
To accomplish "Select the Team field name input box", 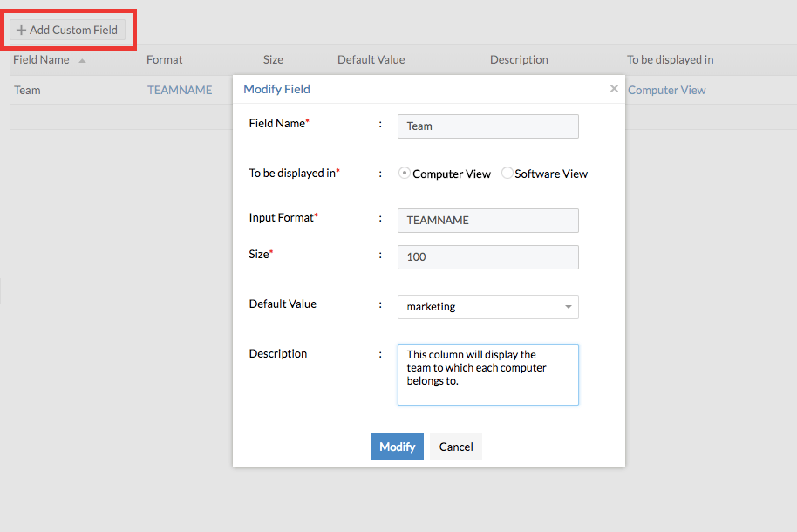I will [x=487, y=126].
